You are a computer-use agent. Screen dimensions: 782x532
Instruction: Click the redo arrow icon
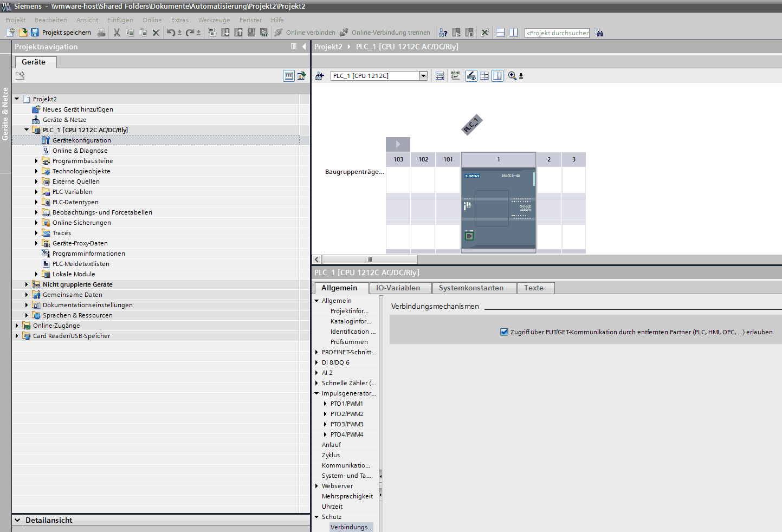[190, 33]
